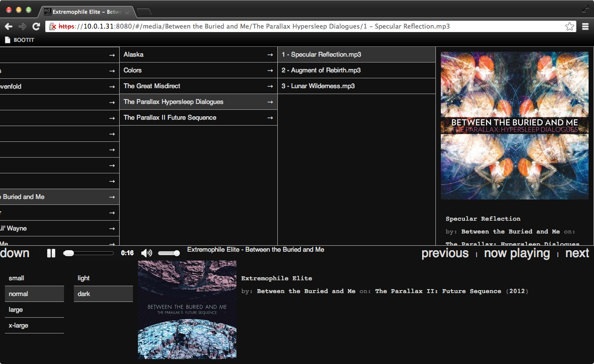Open a new browser tab

[x=144, y=11]
